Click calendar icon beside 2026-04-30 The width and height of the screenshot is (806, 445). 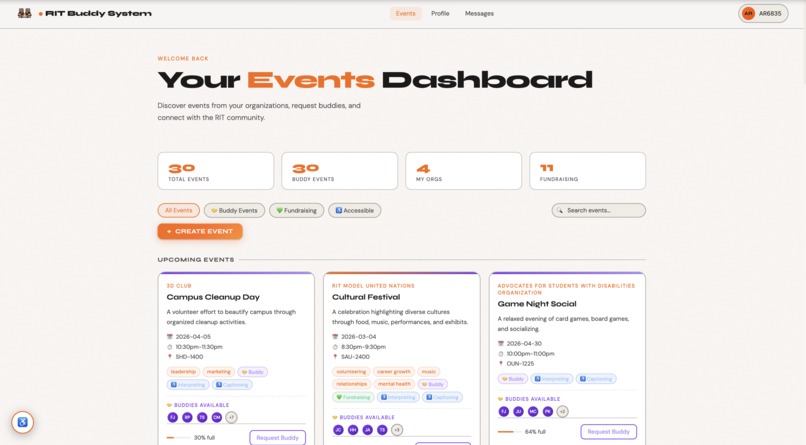click(501, 343)
